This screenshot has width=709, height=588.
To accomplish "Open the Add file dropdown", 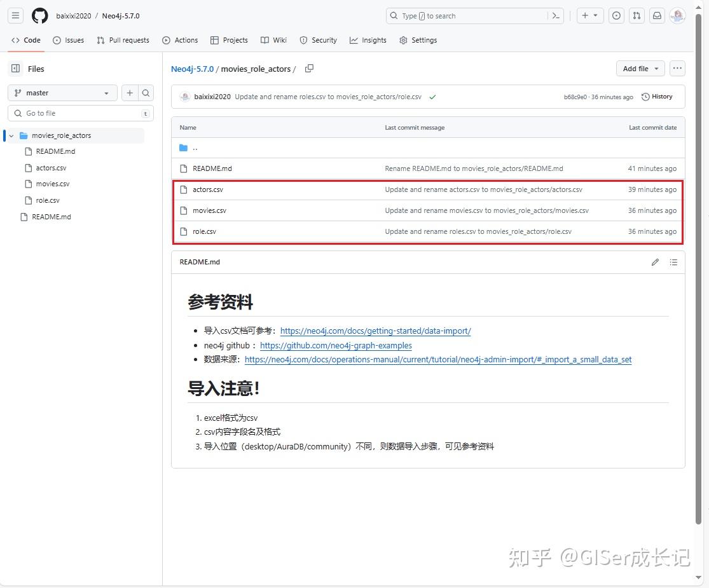I will (x=640, y=68).
